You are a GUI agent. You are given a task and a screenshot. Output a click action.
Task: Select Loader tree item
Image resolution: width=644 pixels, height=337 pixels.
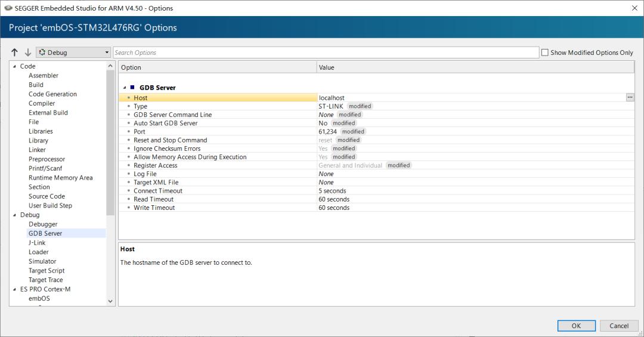pyautogui.click(x=38, y=252)
